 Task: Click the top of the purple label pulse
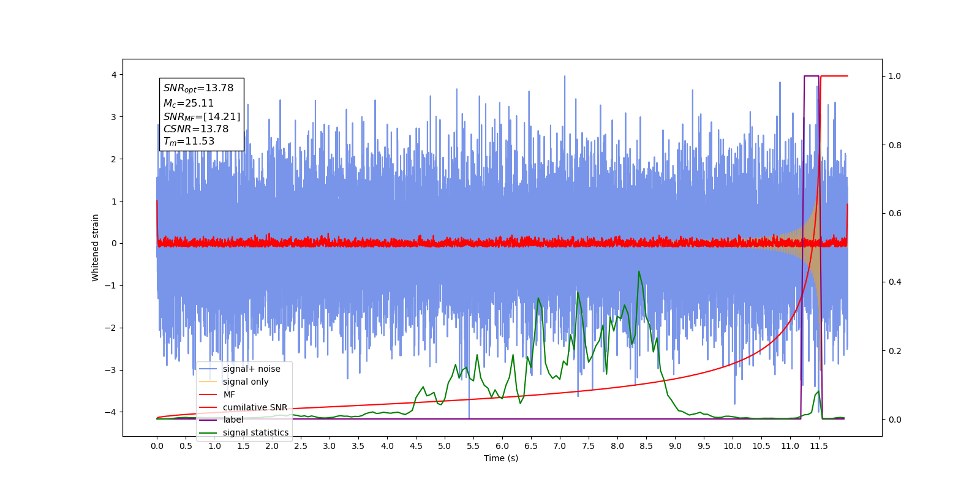(x=811, y=76)
